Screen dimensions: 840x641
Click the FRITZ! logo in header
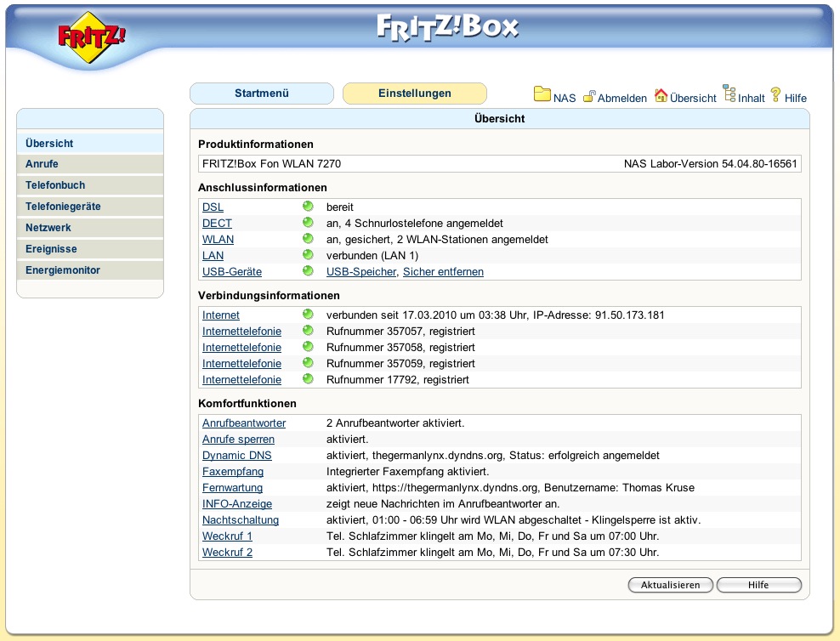92,38
